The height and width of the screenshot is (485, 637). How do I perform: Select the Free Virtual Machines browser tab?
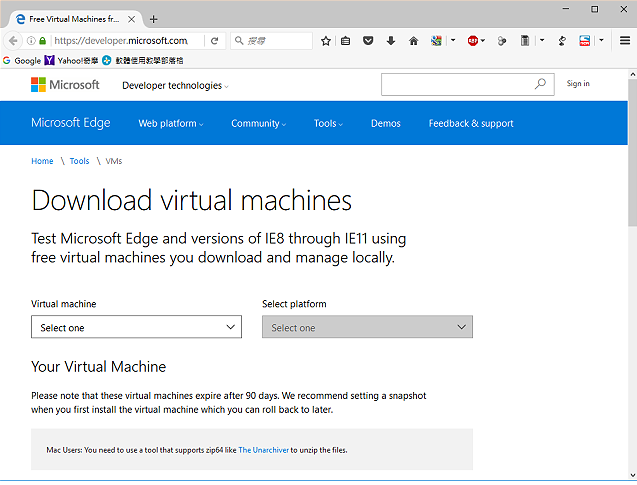pos(74,19)
